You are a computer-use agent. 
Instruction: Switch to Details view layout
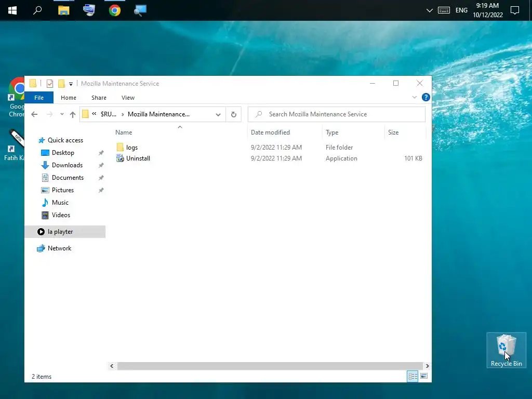tap(413, 376)
